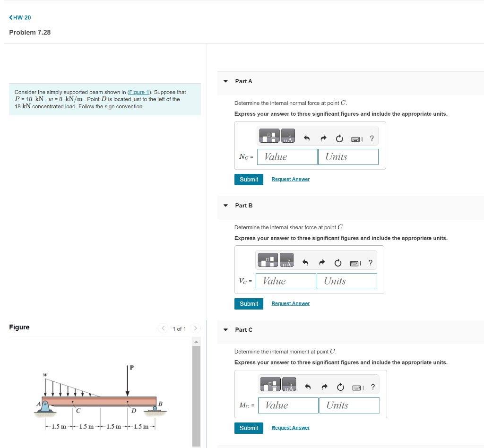
Task: Open help question mark in Part C
Action: click(373, 387)
